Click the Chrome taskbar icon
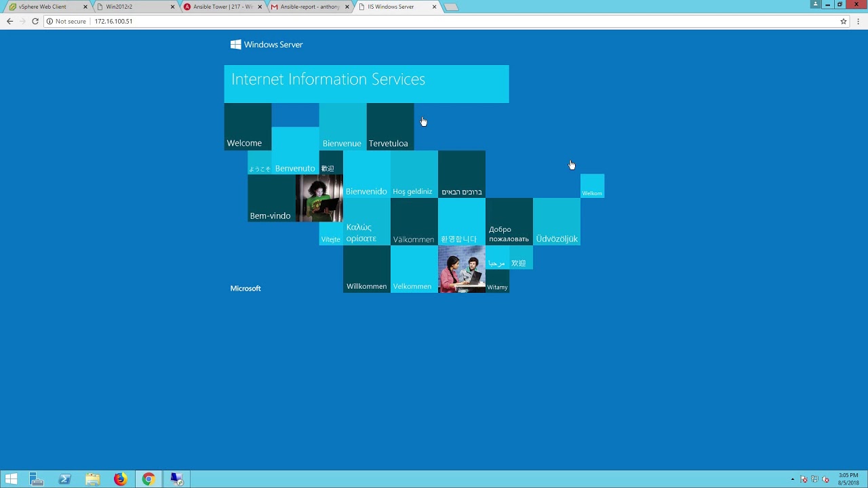The height and width of the screenshot is (488, 868). click(148, 479)
